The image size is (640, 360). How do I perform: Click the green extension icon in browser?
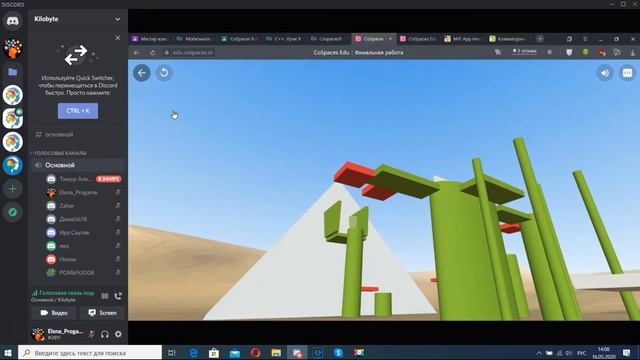[x=585, y=53]
